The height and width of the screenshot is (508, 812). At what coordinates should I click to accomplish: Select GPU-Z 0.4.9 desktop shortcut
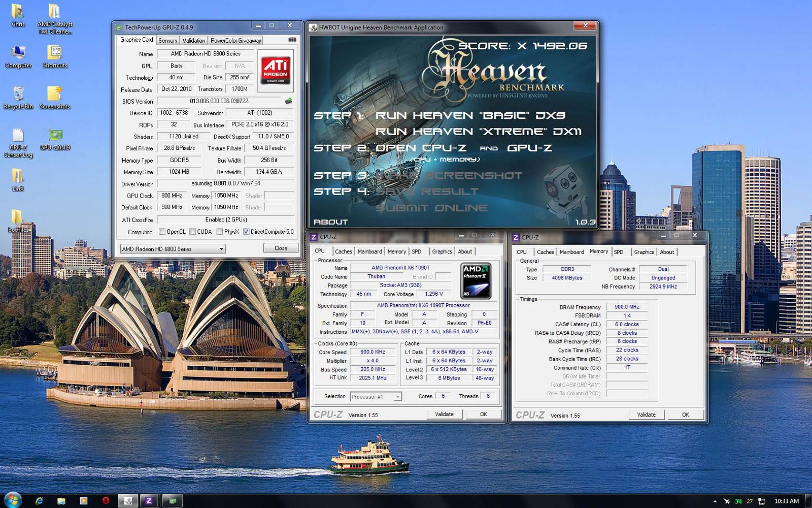pos(55,139)
